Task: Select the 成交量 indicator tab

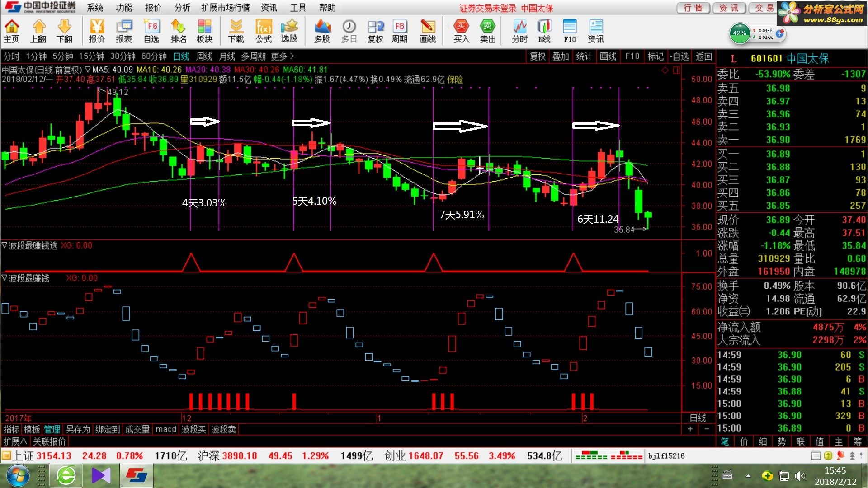Action: click(137, 429)
